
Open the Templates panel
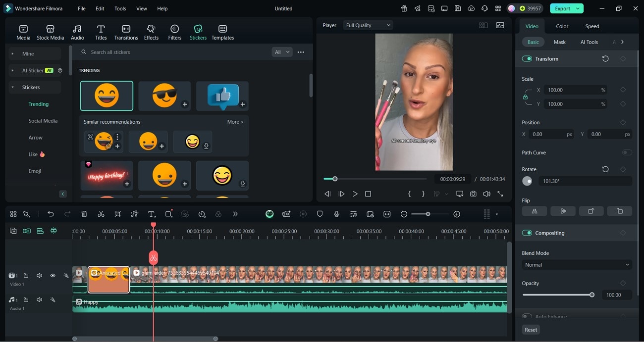222,32
